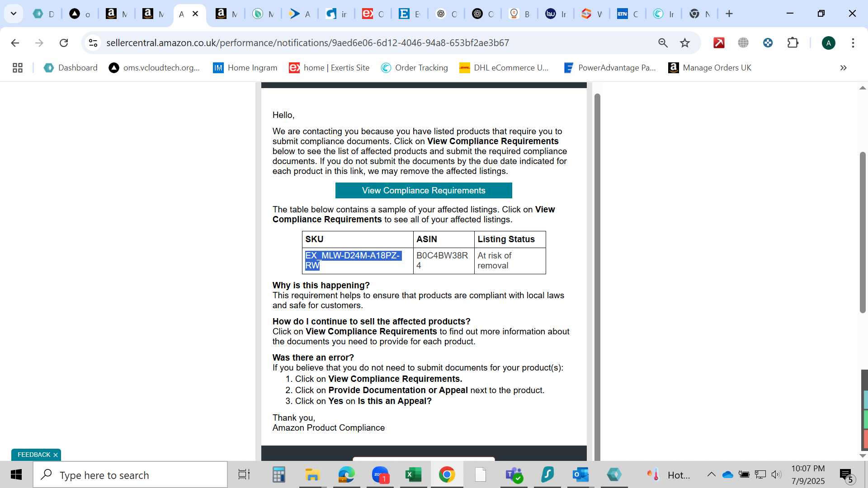
Task: Click the FEEDBACK button
Action: click(33, 455)
